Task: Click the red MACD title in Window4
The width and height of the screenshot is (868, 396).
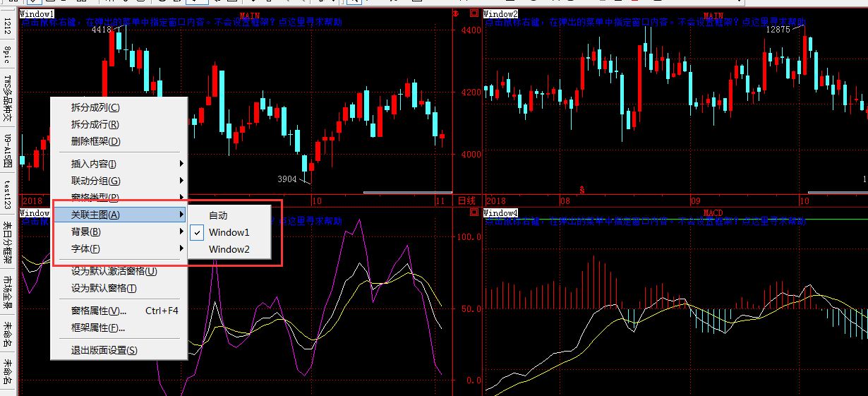Action: pyautogui.click(x=713, y=213)
